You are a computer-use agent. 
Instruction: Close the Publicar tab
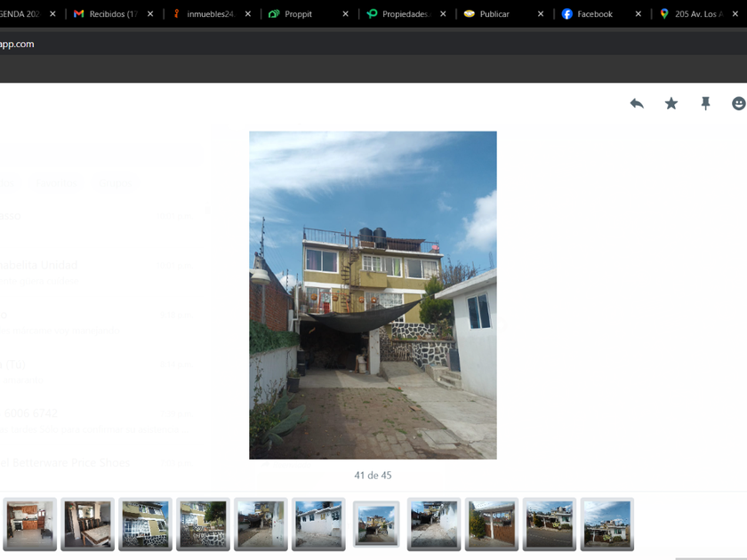point(541,14)
